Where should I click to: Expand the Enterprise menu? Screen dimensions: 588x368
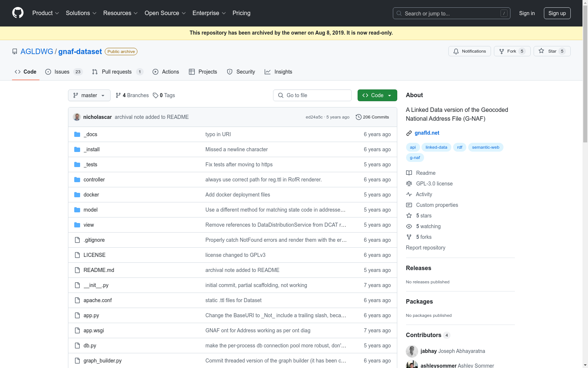tap(209, 13)
